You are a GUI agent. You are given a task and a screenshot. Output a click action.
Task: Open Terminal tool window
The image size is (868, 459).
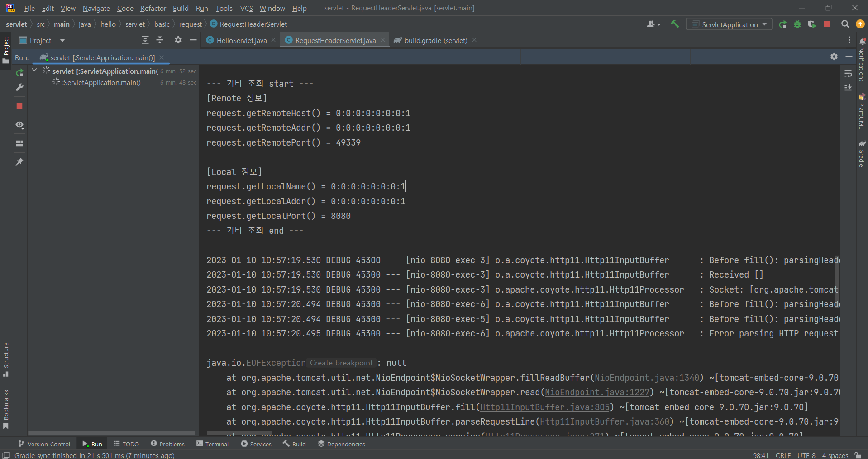(212, 444)
